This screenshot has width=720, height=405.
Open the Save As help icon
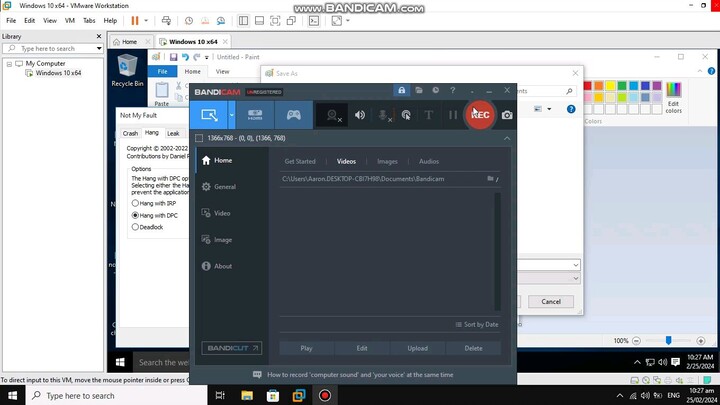click(571, 109)
